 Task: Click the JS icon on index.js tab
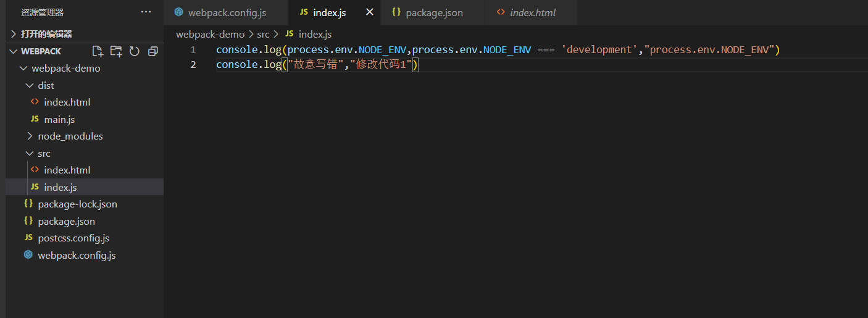point(303,12)
